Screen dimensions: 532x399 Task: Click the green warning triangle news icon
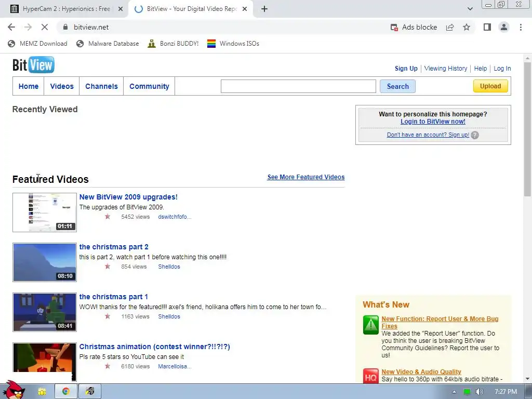point(370,325)
